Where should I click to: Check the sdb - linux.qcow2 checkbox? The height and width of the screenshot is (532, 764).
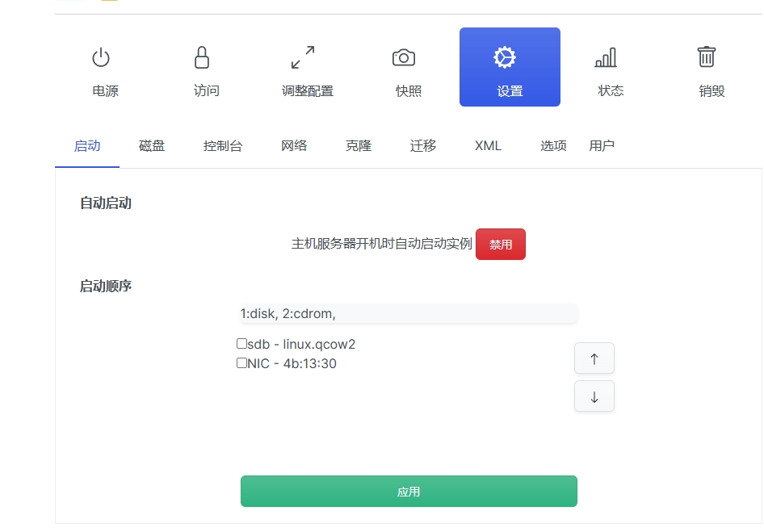coord(241,344)
